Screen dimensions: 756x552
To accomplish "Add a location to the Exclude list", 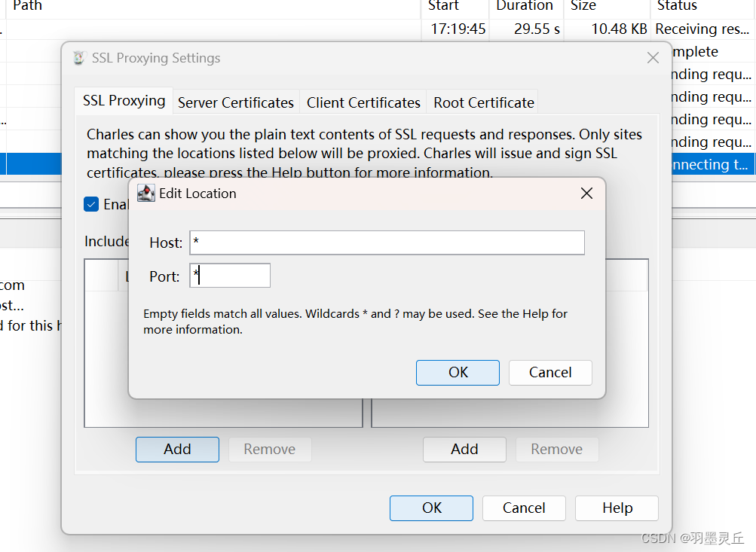I will click(x=464, y=449).
